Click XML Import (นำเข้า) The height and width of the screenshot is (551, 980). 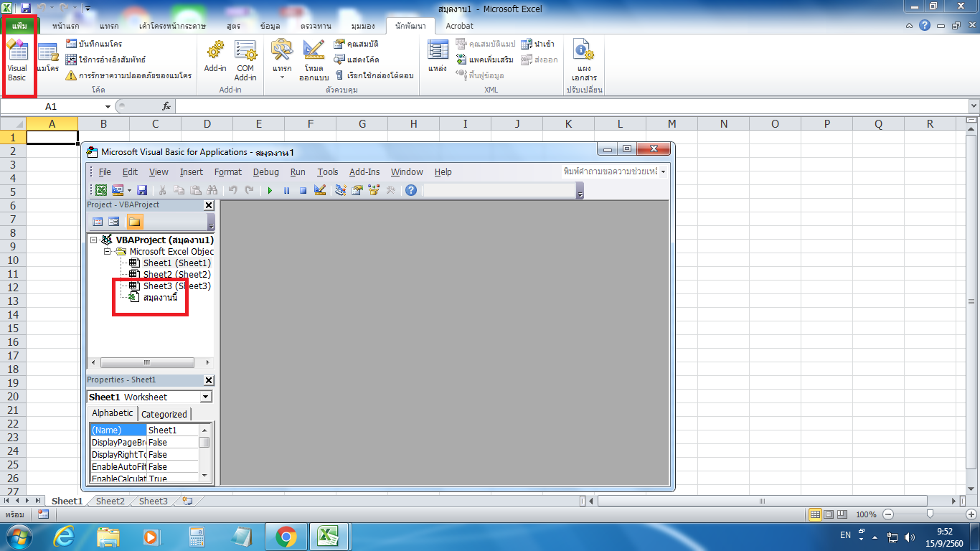point(537,44)
